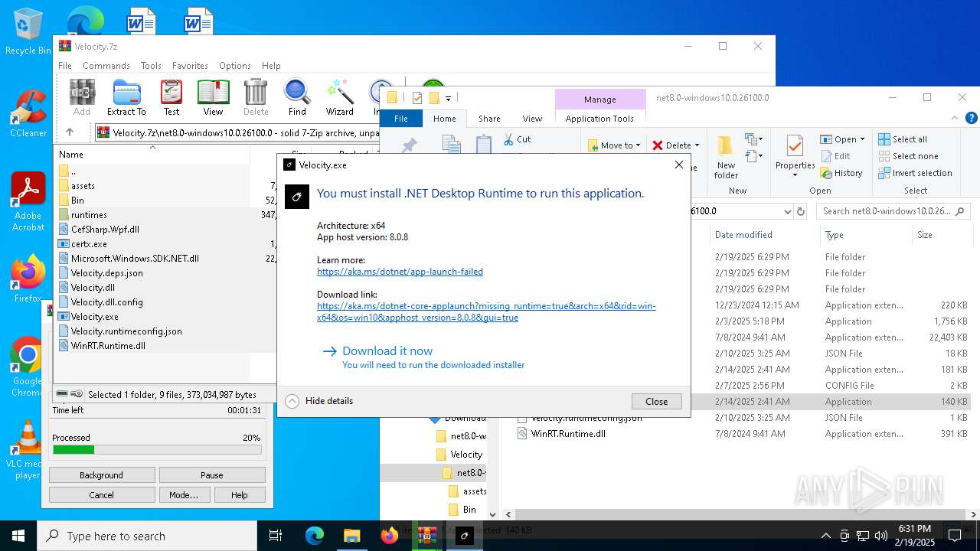Click Invert selection in Explorer ribbon
This screenshot has width=980, height=551.
915,173
